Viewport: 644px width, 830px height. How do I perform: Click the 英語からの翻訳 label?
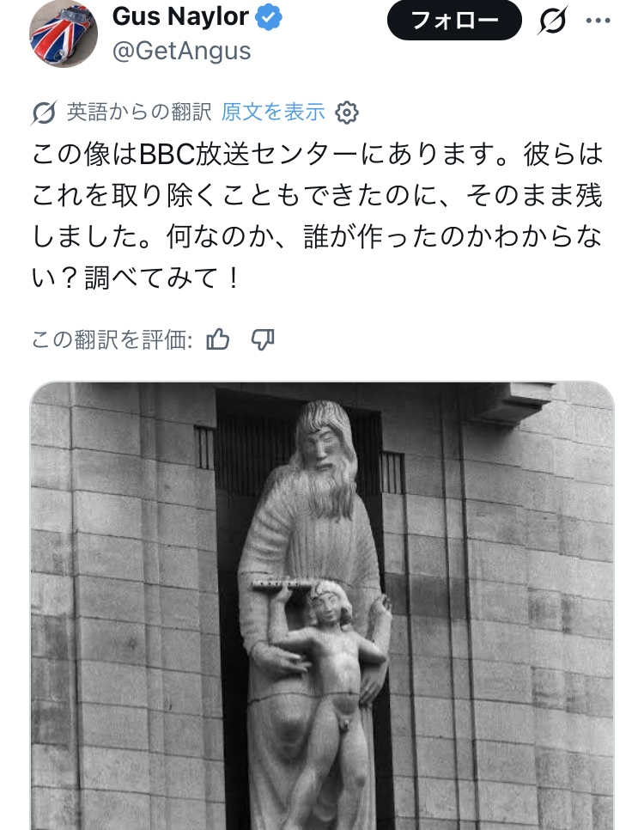(139, 113)
